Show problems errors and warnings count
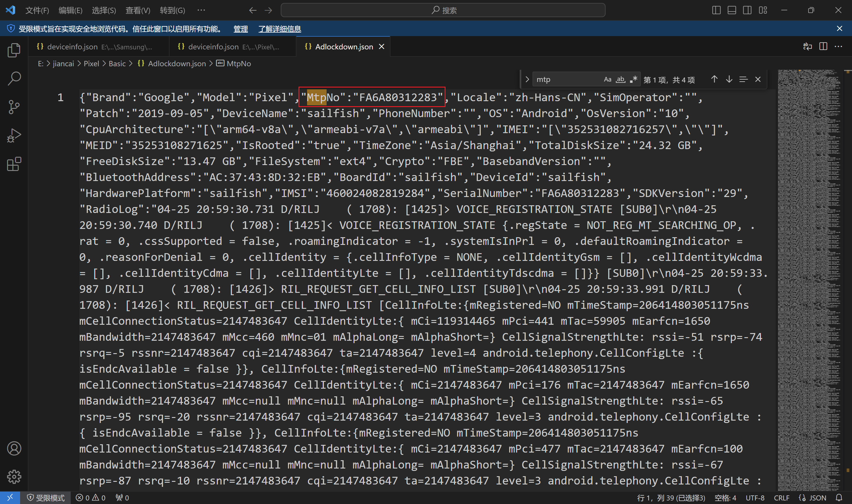852x504 pixels. coord(90,497)
